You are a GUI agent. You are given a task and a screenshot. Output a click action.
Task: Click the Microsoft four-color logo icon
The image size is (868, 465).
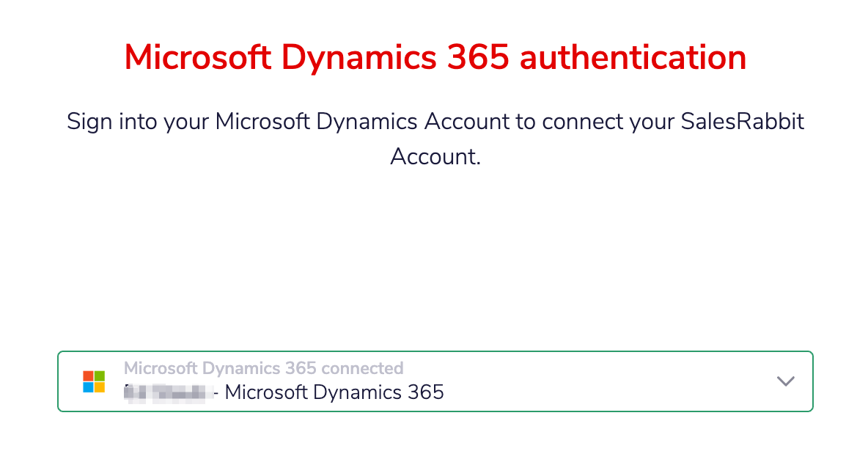click(x=94, y=381)
